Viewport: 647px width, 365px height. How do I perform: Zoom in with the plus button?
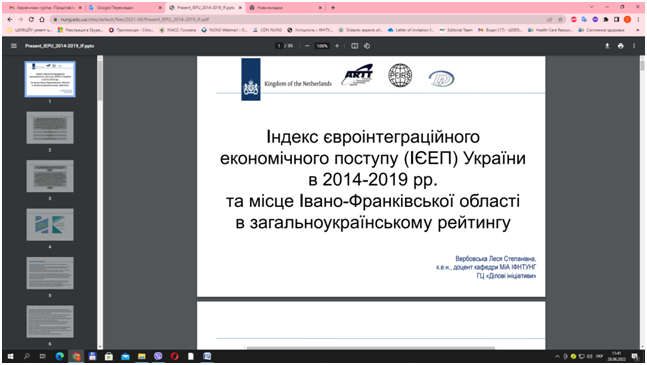(337, 46)
